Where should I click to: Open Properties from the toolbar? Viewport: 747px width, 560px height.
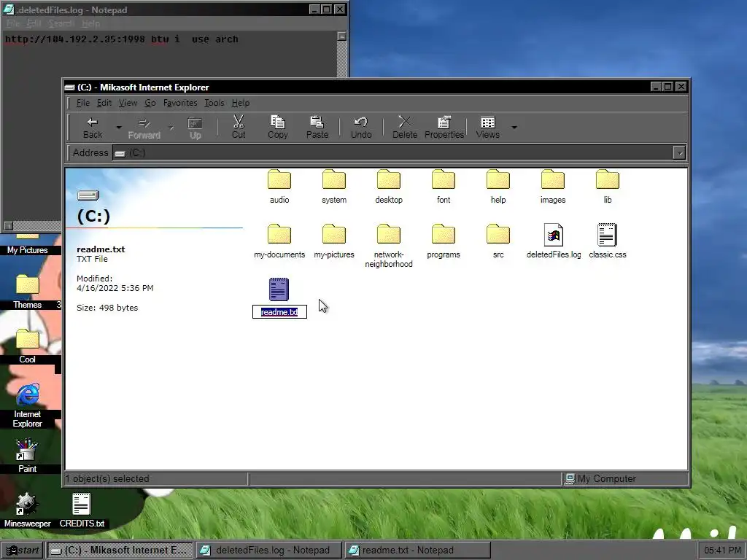tap(444, 127)
